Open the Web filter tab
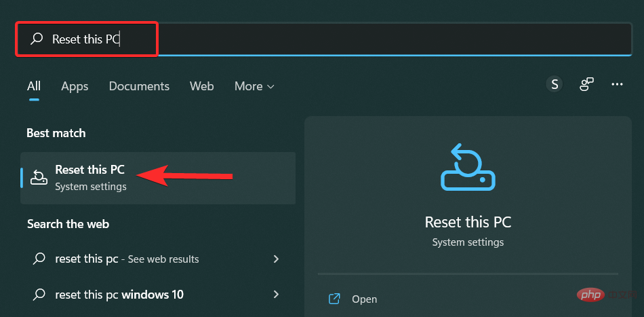The width and height of the screenshot is (644, 317). click(x=201, y=86)
